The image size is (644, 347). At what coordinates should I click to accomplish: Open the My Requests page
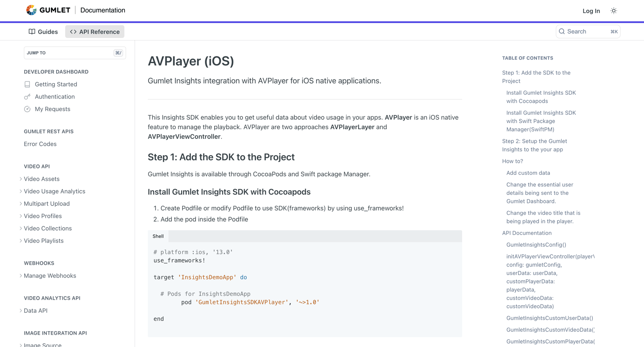pos(52,109)
